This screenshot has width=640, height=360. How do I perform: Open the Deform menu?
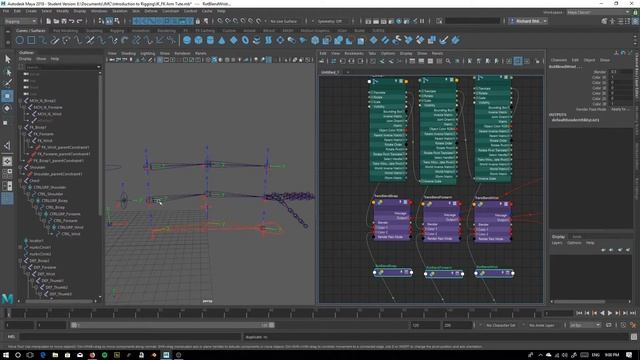point(151,11)
